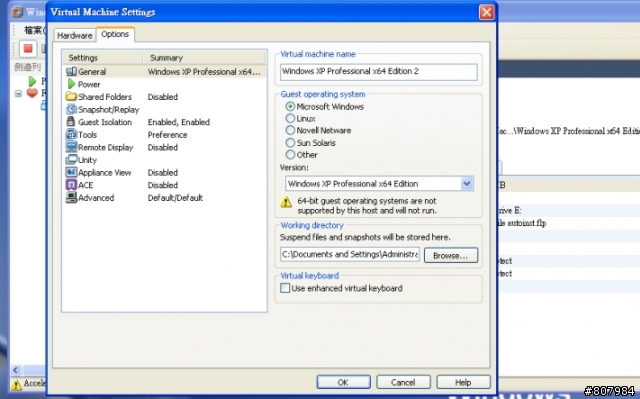This screenshot has width=640, height=399.
Task: Select the General settings icon
Action: click(x=71, y=71)
